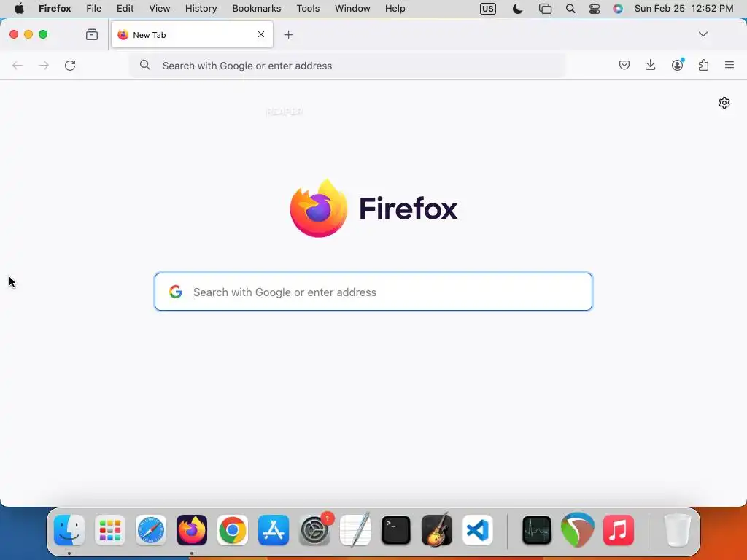
Task: Expand the list all tabs chevron
Action: [x=703, y=34]
